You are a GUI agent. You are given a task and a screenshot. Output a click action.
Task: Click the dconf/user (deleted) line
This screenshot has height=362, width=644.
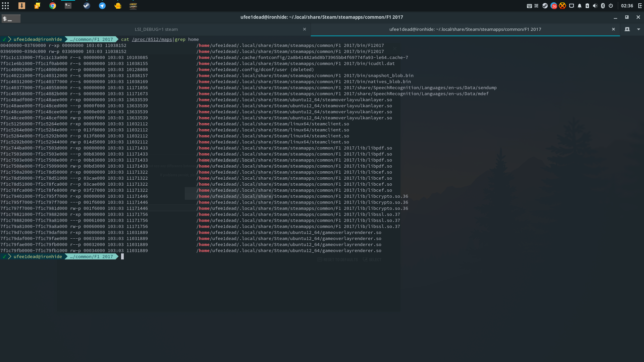pos(157,69)
